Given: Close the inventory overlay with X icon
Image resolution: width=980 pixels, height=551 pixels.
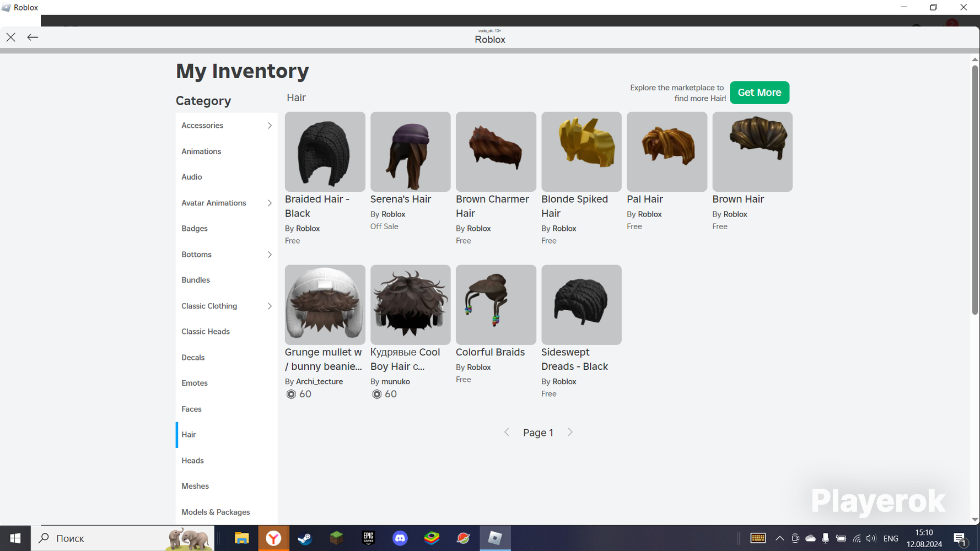Looking at the screenshot, I should click(x=11, y=37).
